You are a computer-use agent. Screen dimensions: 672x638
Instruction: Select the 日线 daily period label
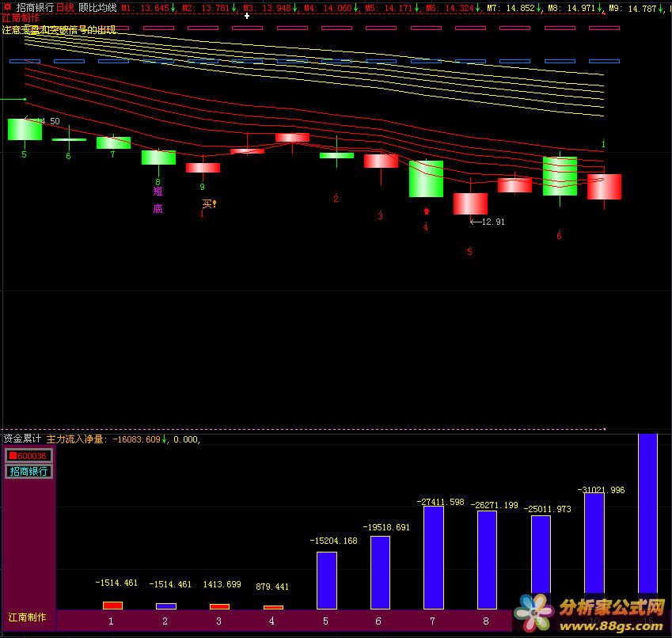click(x=65, y=8)
